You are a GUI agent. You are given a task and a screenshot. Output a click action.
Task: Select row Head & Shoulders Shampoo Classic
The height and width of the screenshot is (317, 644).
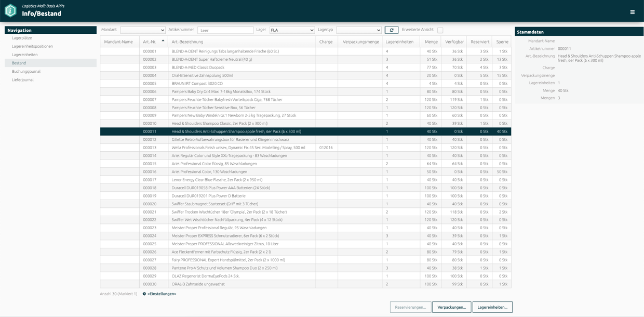point(305,124)
